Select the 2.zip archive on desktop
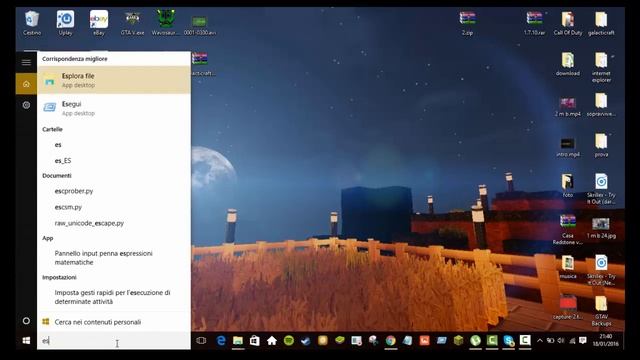 click(x=467, y=23)
